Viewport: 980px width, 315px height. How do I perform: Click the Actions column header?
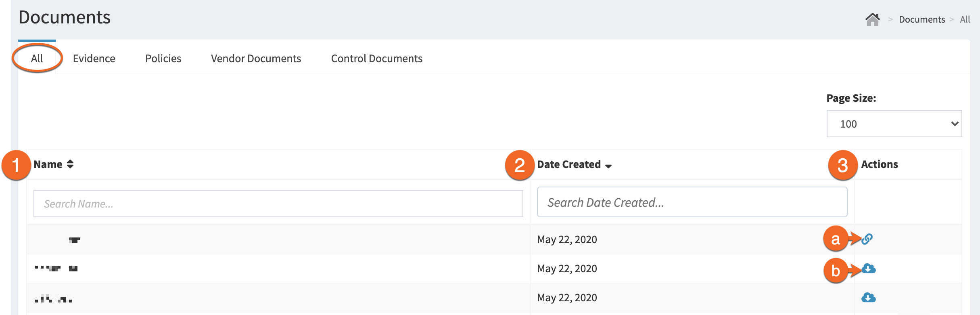[x=879, y=164]
